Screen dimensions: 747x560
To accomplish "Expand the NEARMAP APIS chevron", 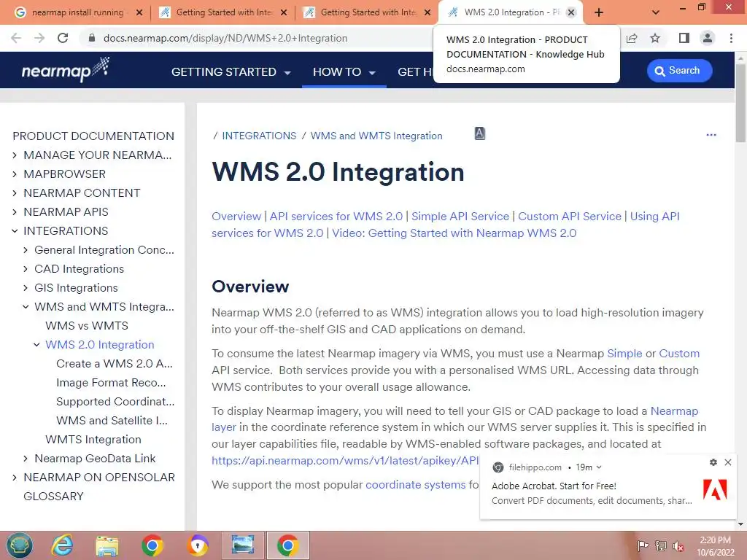I will tap(15, 212).
